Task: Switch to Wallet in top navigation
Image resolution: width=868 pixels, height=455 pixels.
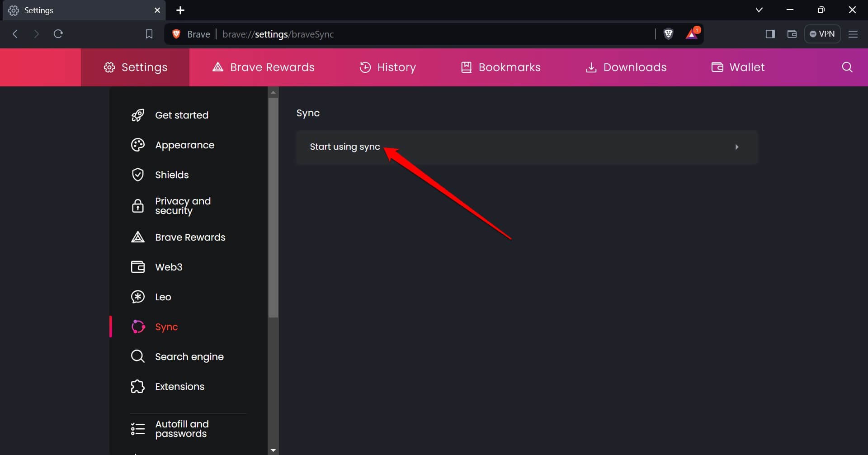Action: [x=738, y=67]
